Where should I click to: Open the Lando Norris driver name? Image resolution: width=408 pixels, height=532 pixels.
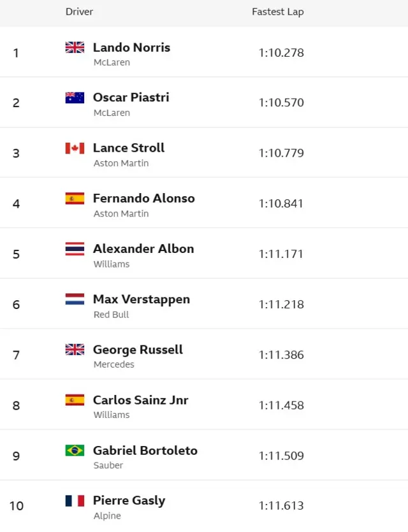click(132, 48)
